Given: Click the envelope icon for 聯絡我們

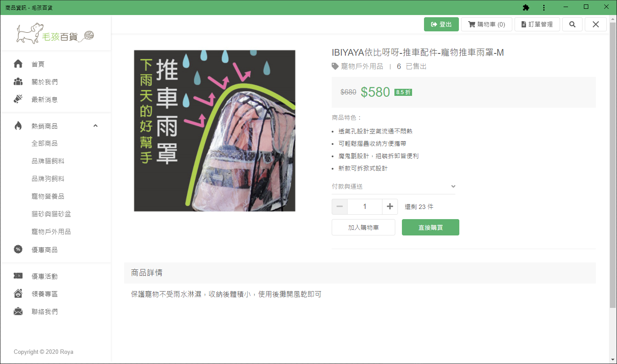Looking at the screenshot, I should point(18,311).
